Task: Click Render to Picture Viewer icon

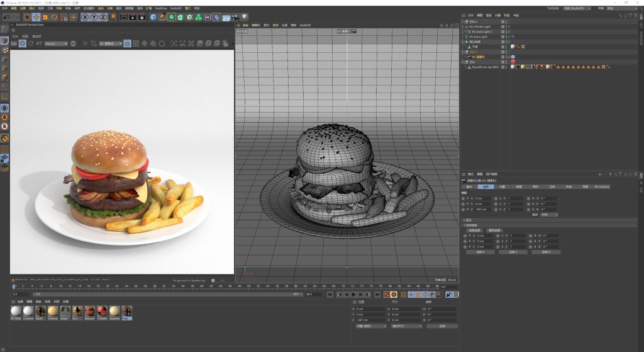Action: [x=133, y=17]
